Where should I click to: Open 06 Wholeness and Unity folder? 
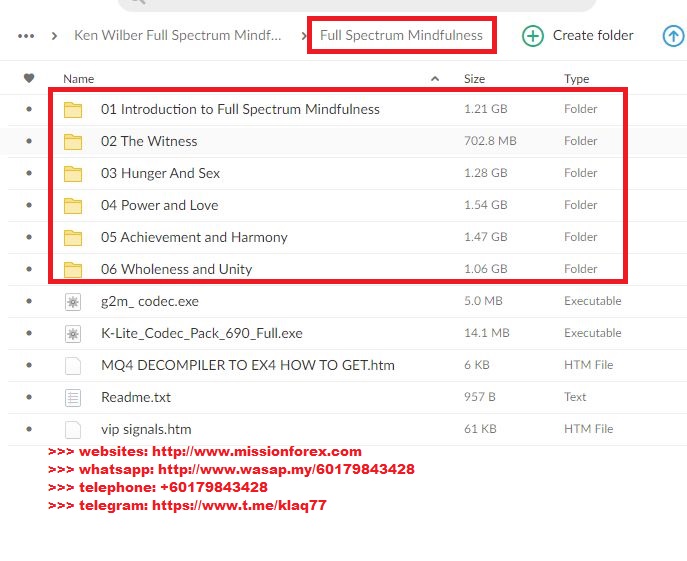(176, 269)
